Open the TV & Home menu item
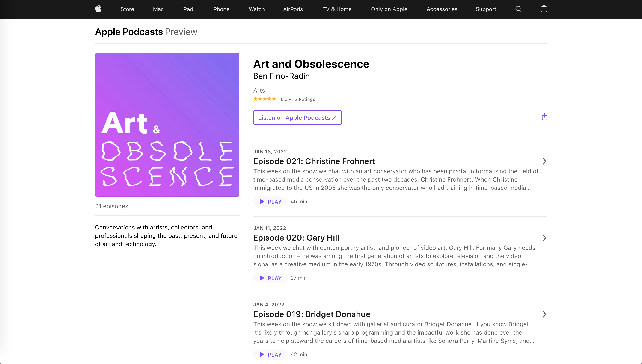642x364 pixels. [x=337, y=9]
